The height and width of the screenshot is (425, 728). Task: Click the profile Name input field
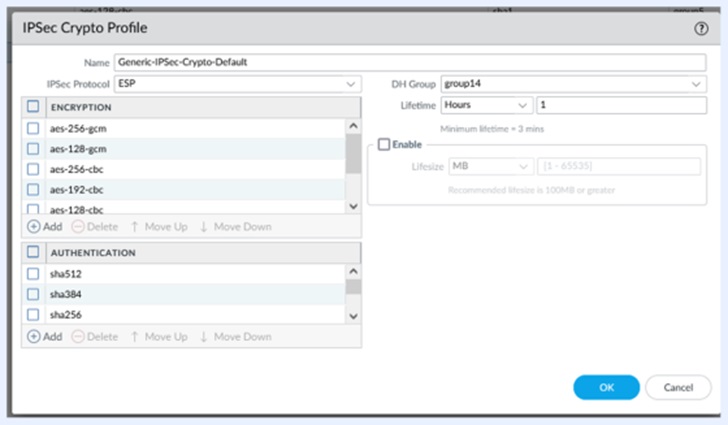pos(410,62)
